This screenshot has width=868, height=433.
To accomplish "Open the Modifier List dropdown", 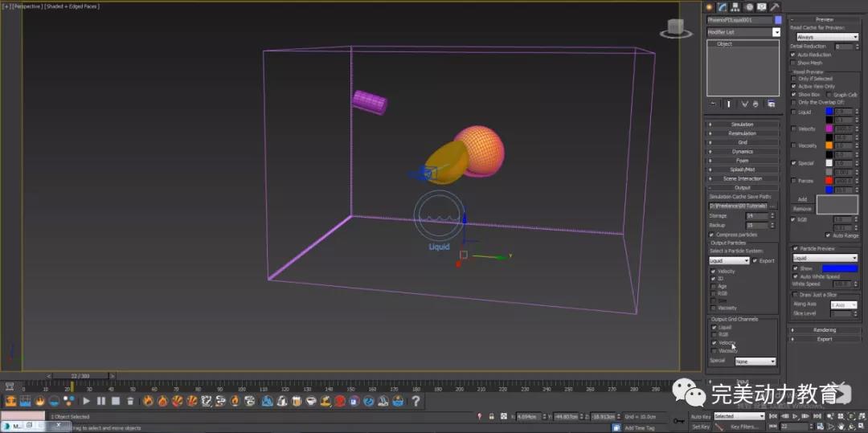I will pyautogui.click(x=776, y=32).
